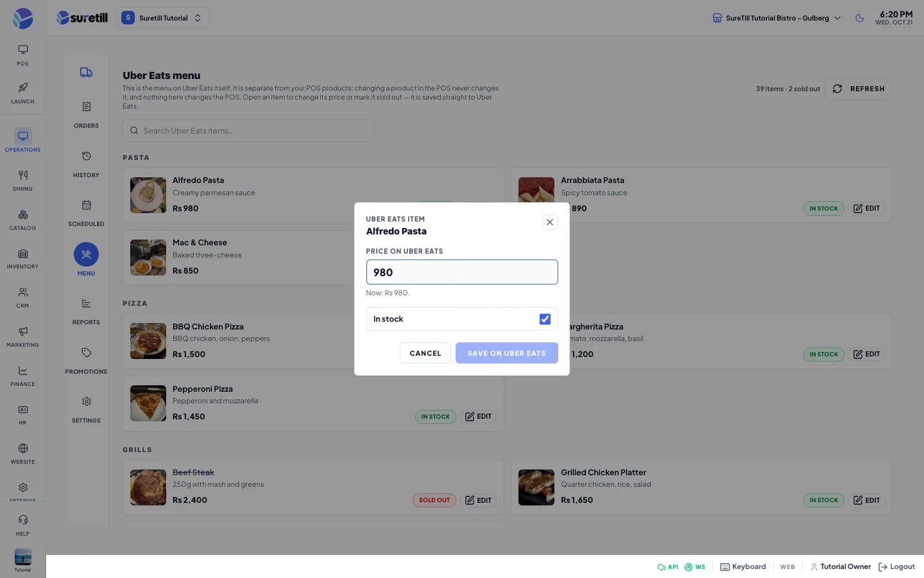Click Logout in the footer
924x578 pixels.
(896, 566)
